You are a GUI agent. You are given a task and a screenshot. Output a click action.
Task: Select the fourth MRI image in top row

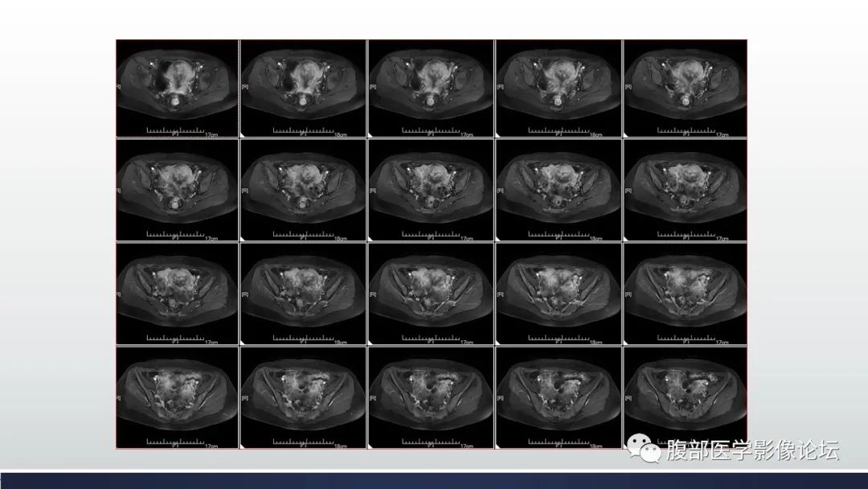[558, 88]
